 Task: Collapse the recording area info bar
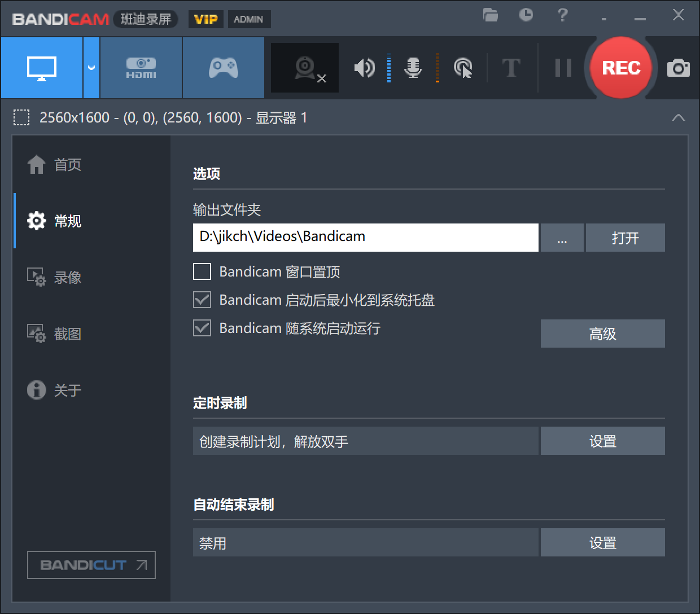pos(678,118)
